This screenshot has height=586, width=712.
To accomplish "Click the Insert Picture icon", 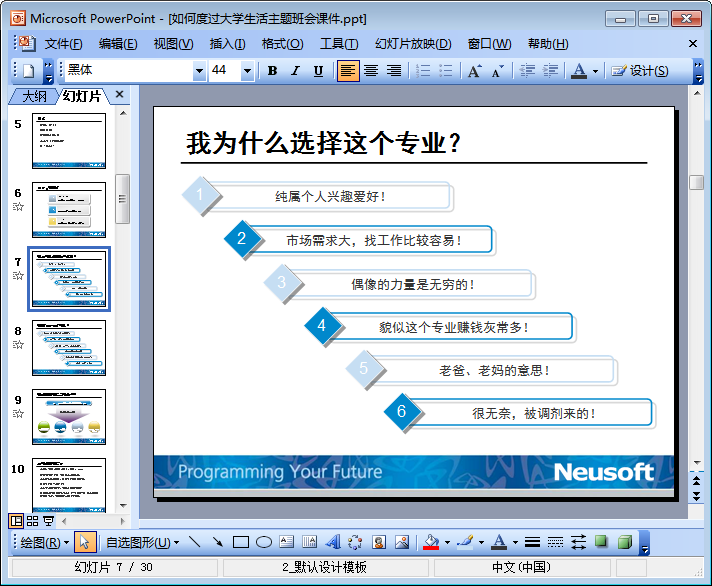I will (x=402, y=542).
